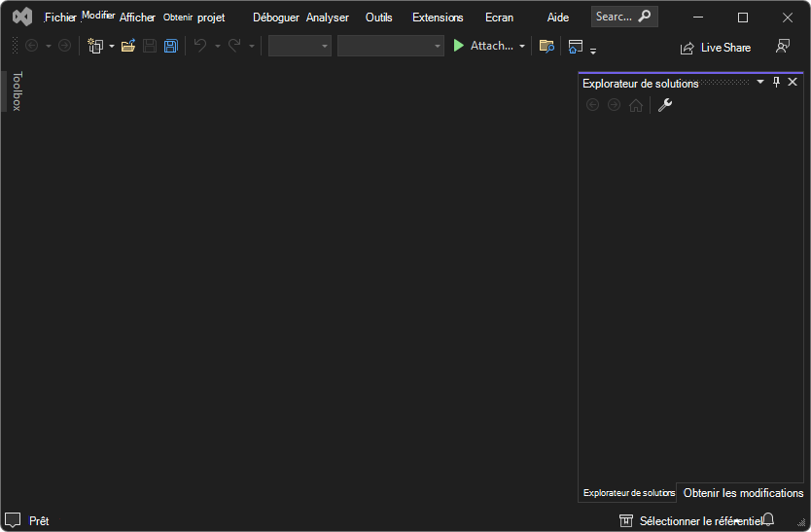The image size is (811, 532).
Task: Expand the redo history dropdown arrow
Action: pos(251,46)
